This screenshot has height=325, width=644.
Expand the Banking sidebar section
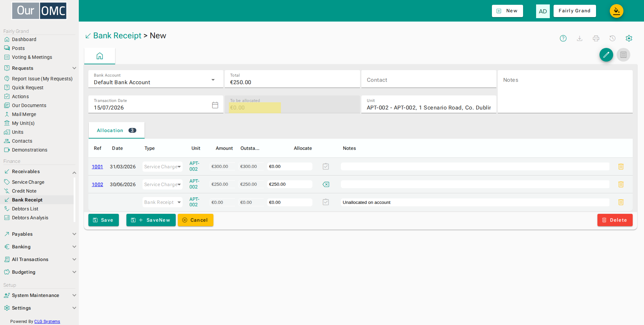[x=40, y=247]
